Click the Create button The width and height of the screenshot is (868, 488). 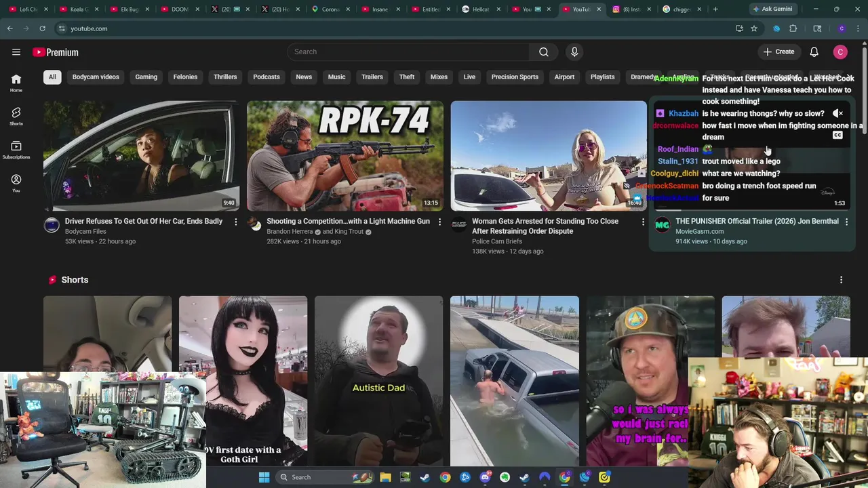(x=778, y=52)
